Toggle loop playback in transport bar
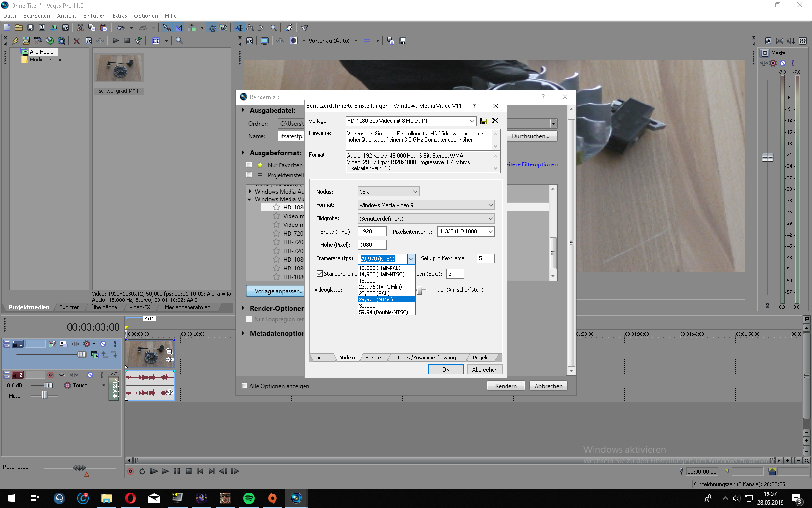812x508 pixels. [x=142, y=471]
